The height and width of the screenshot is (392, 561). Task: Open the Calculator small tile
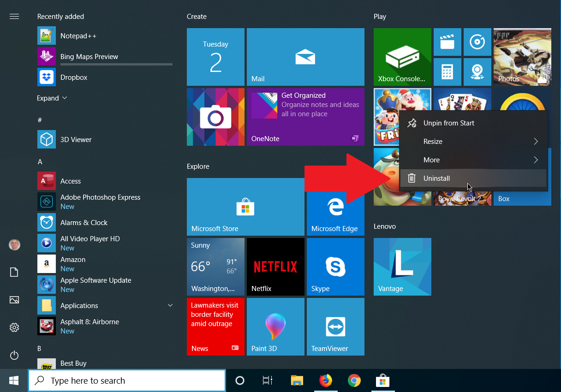click(x=448, y=72)
